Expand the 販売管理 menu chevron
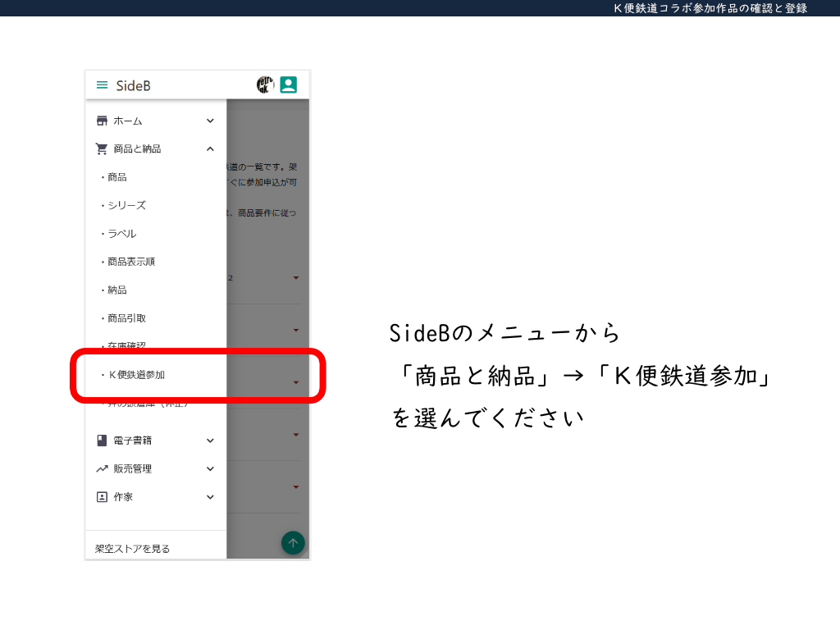Image resolution: width=840 pixels, height=630 pixels. [x=211, y=468]
